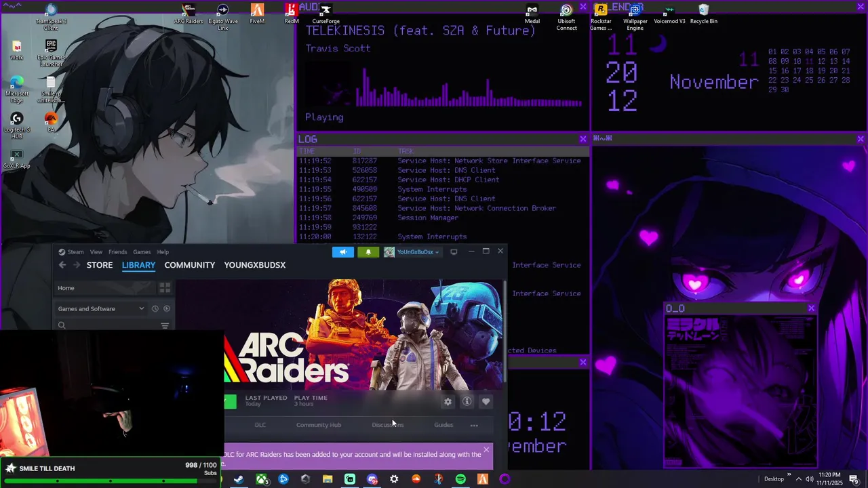Switch Steam to Big Picture mode icon
The width and height of the screenshot is (868, 488).
point(454,251)
